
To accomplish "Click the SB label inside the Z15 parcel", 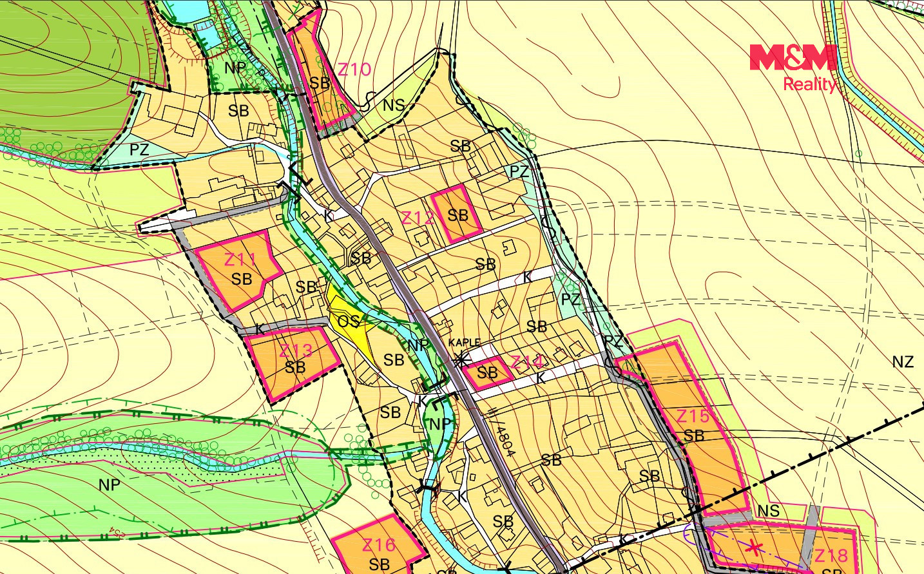I will tap(694, 436).
